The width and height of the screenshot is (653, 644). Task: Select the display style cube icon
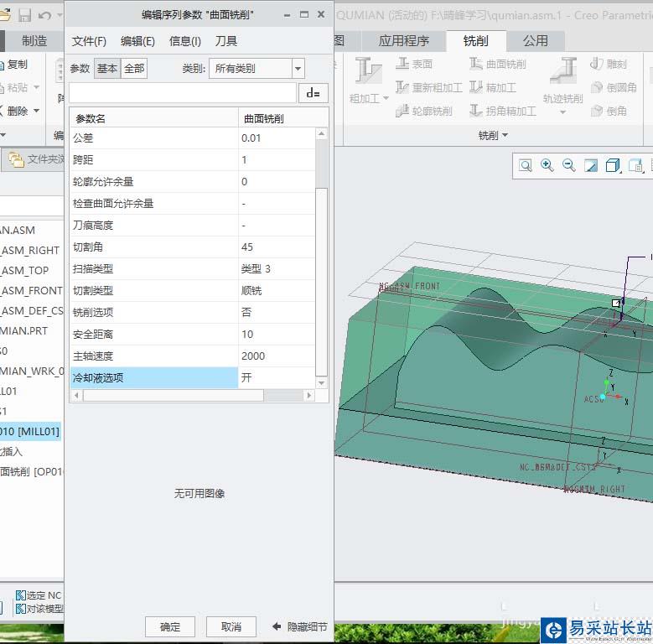pos(613,166)
